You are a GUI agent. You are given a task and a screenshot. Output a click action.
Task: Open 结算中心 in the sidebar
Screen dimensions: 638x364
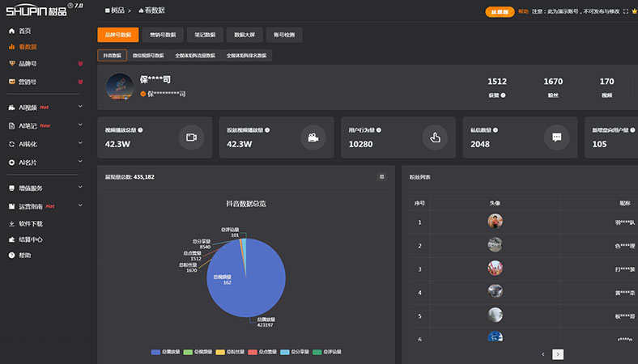tap(26, 239)
